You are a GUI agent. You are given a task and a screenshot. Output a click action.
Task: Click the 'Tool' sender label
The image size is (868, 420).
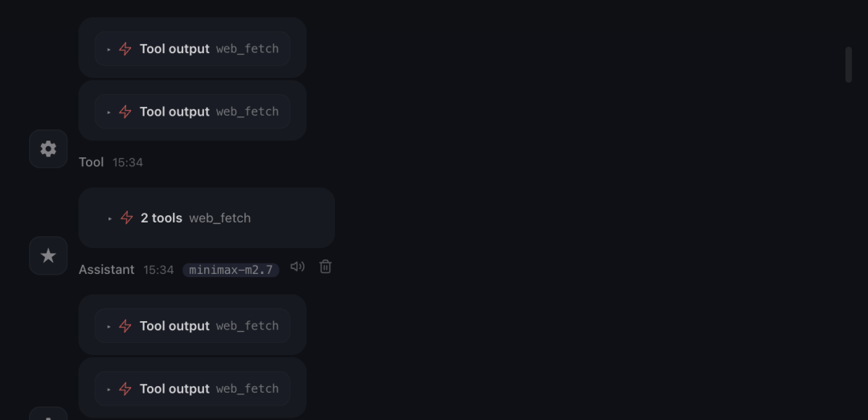click(91, 162)
